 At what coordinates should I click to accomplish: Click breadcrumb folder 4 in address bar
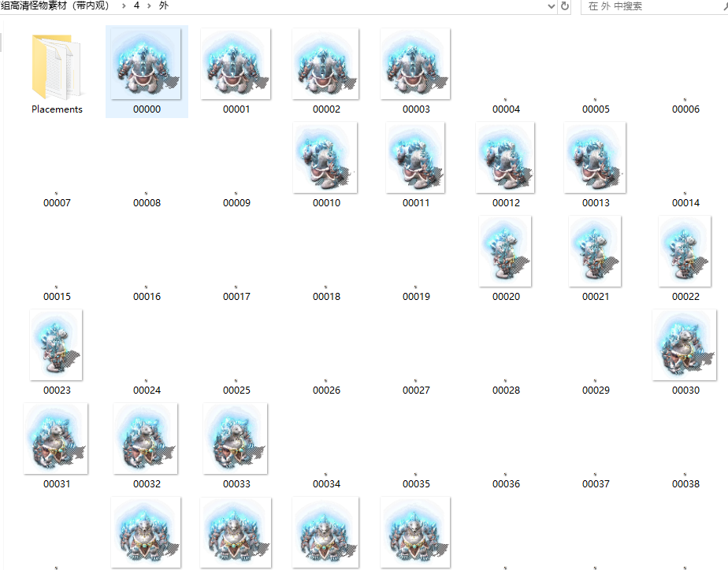(x=136, y=6)
